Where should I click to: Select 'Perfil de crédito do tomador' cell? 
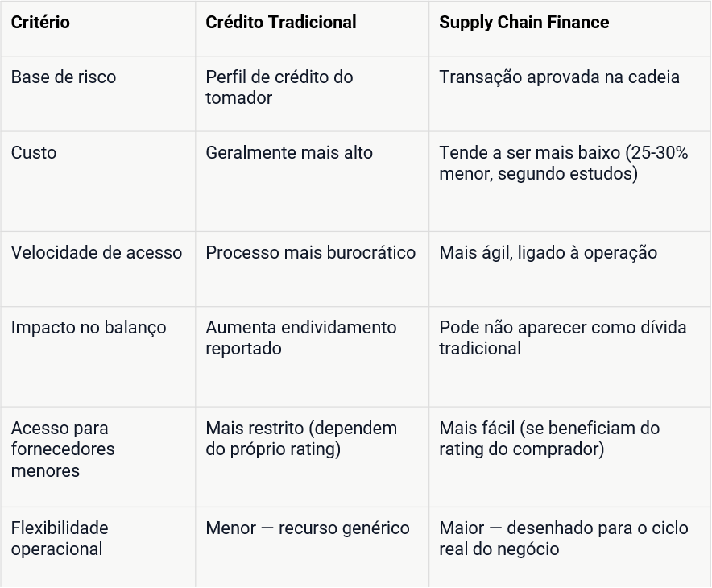[x=312, y=94]
